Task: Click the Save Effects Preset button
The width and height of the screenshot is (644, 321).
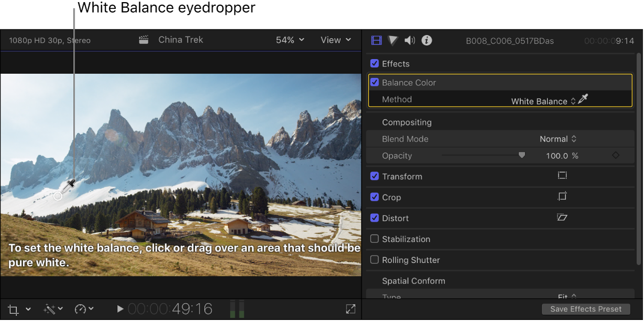Action: point(586,309)
